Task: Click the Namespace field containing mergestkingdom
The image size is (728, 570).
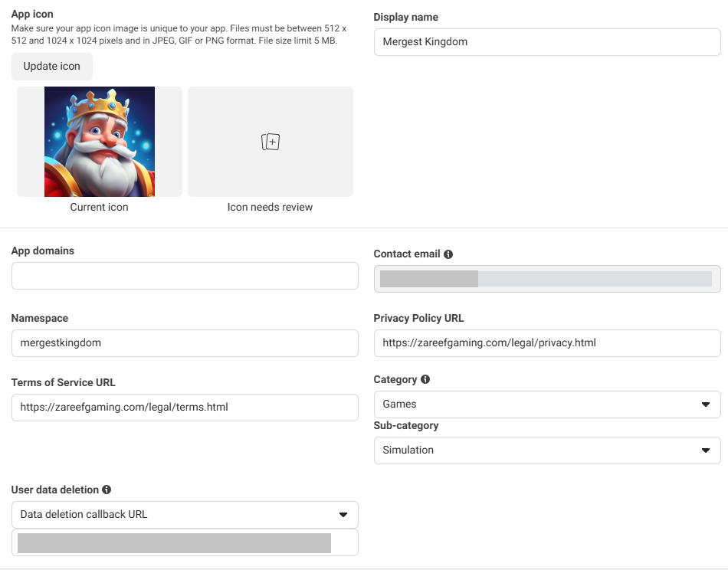Action: [184, 342]
